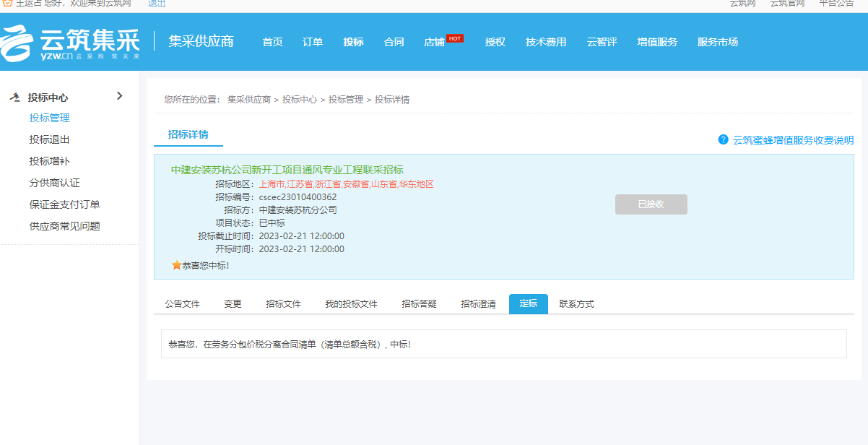Go to 合同 in the top navigation

pos(394,42)
